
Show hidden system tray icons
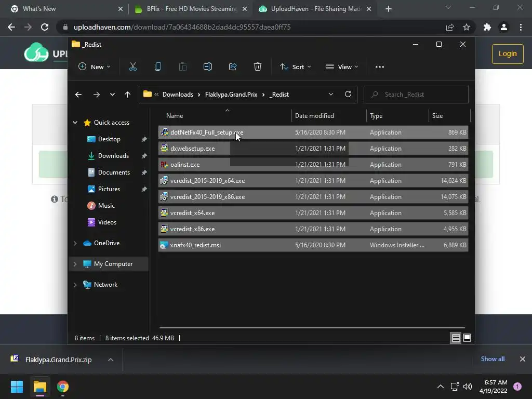tap(441, 387)
